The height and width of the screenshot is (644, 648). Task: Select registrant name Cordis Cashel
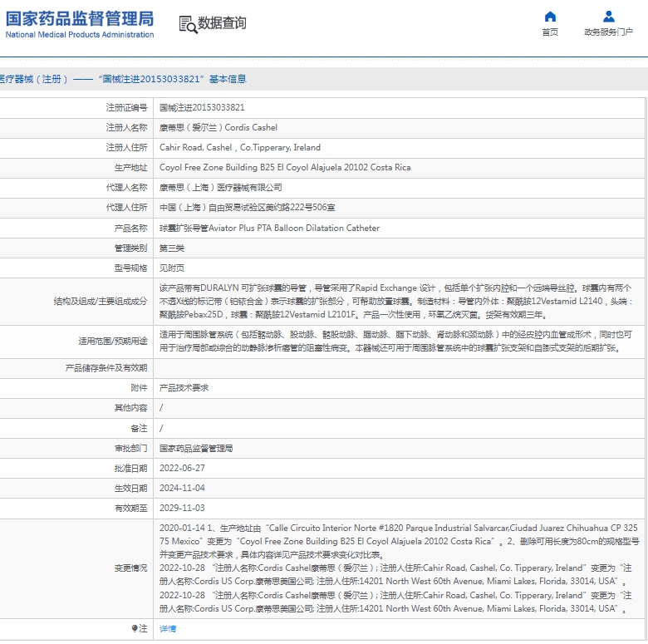click(218, 127)
